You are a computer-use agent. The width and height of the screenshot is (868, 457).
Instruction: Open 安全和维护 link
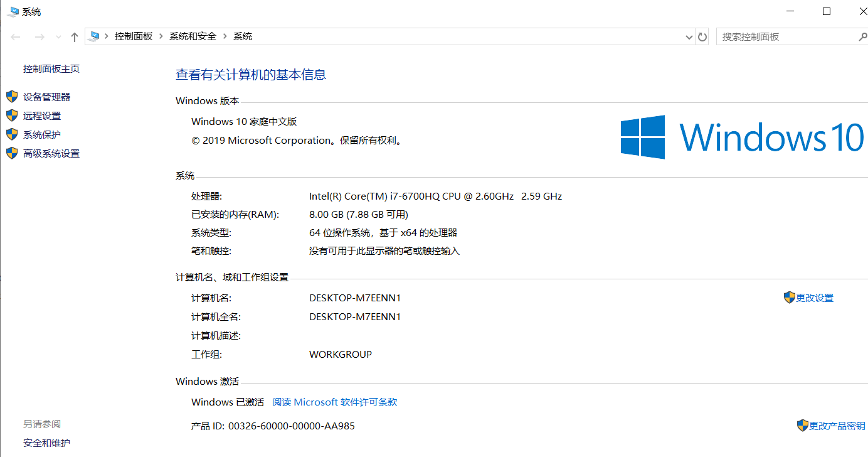coord(47,443)
